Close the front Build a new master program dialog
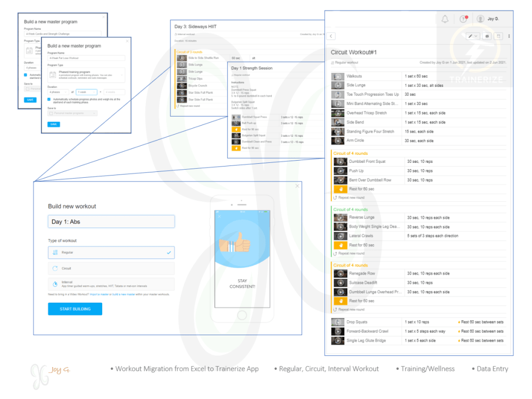This screenshot has width=532, height=399. [127, 41]
